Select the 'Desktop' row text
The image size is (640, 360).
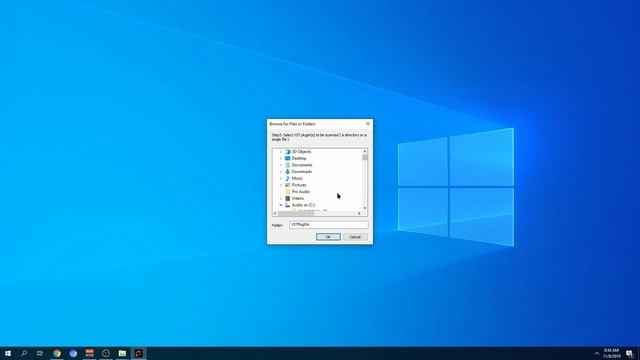point(299,158)
